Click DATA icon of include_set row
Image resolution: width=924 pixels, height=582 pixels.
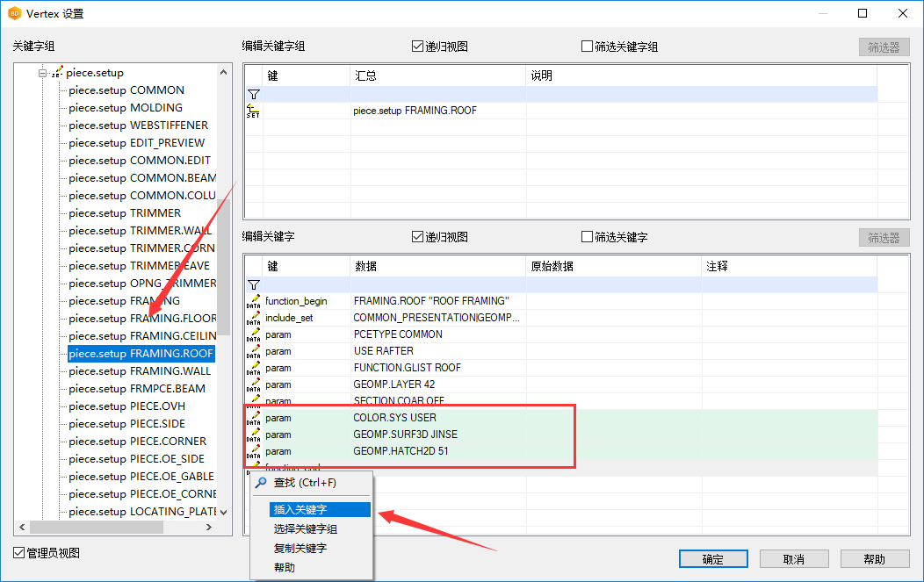(253, 318)
